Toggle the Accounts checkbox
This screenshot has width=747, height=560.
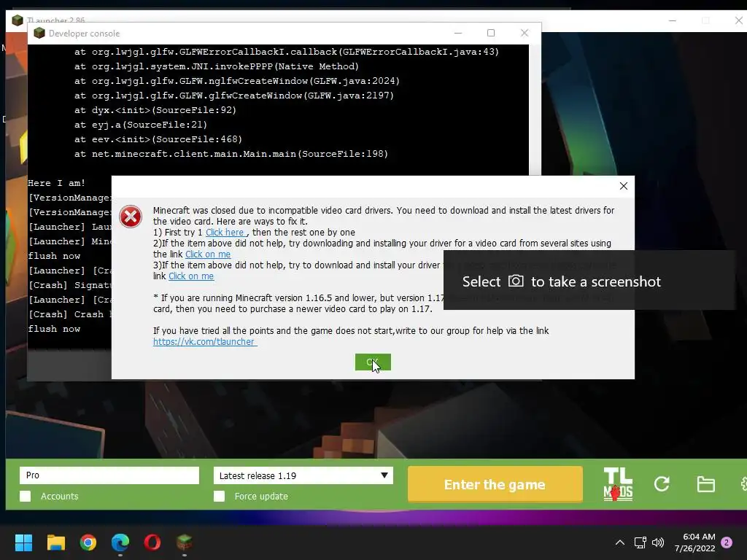(x=26, y=496)
